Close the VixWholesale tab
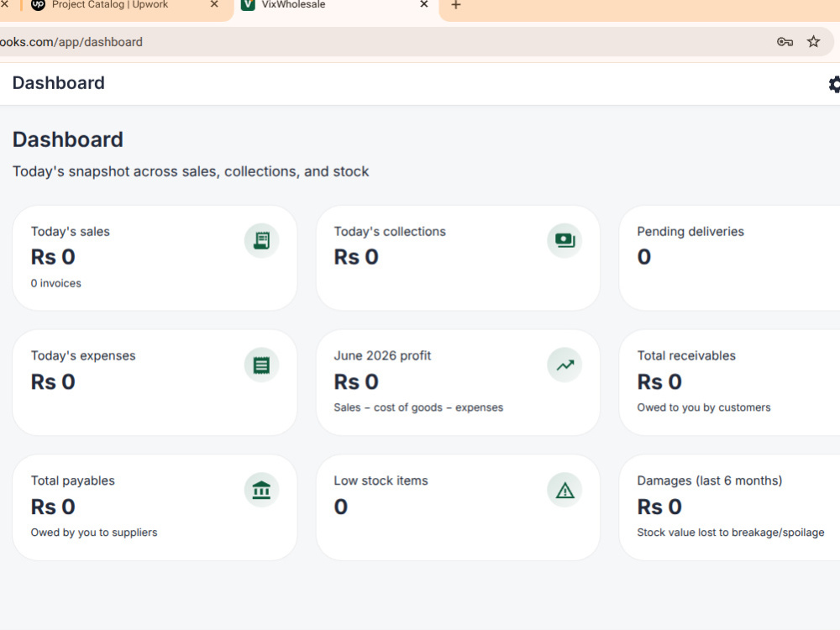840x630 pixels. 423,4
